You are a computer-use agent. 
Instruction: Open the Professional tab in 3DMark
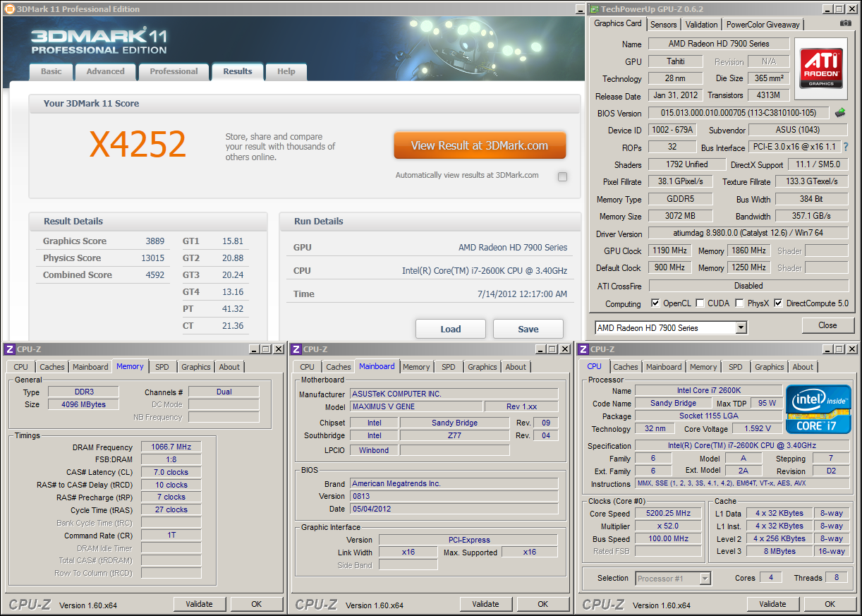click(x=174, y=71)
